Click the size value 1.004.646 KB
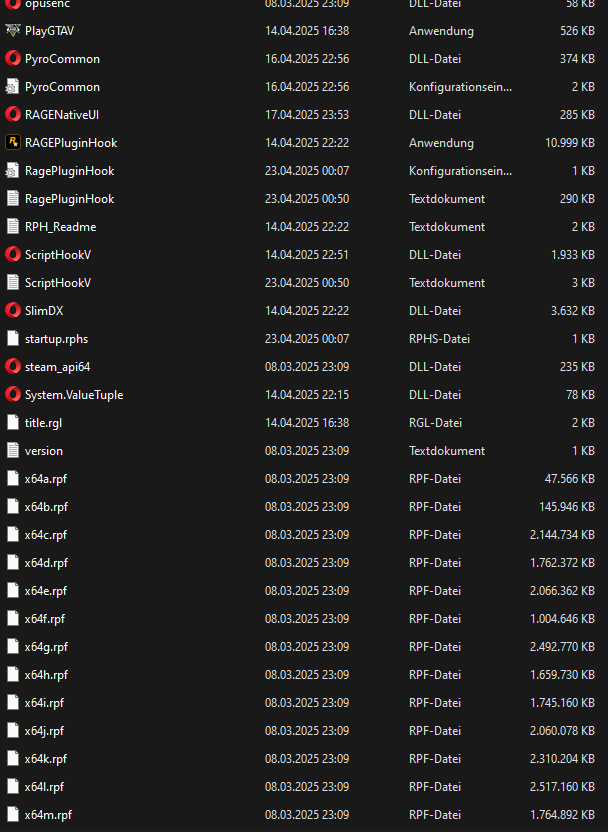This screenshot has width=608, height=832. click(562, 619)
